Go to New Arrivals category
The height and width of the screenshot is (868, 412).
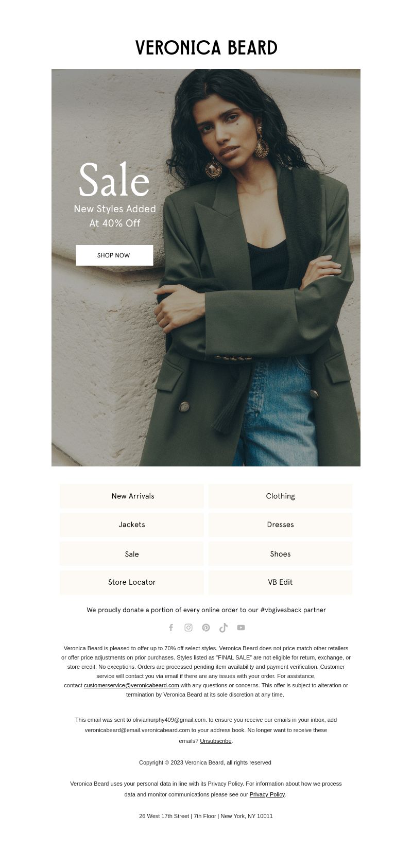tap(132, 496)
